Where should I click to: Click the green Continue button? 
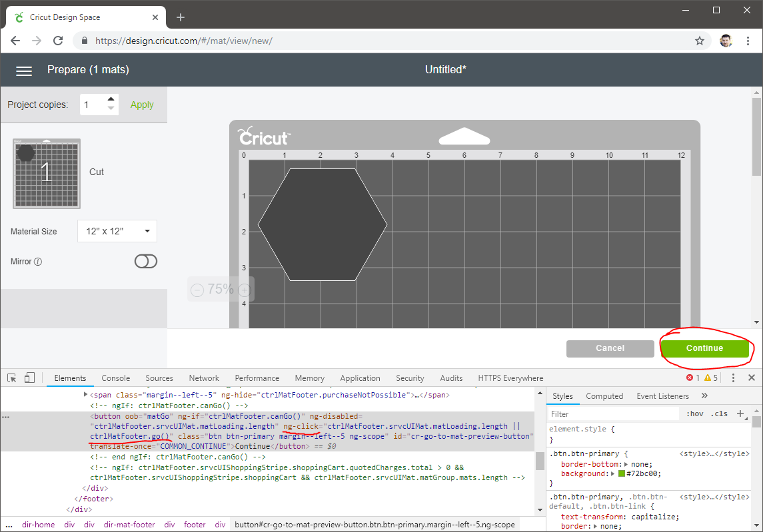point(704,348)
